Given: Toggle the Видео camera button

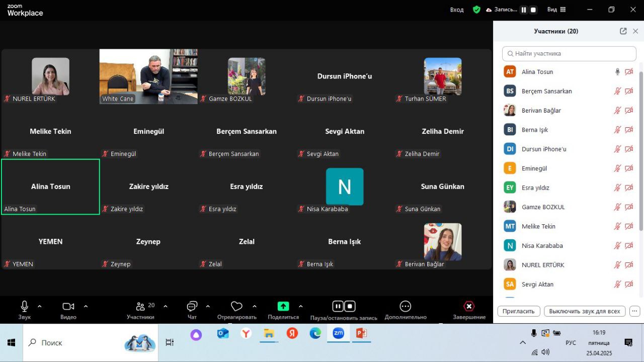Looking at the screenshot, I should point(68,309).
